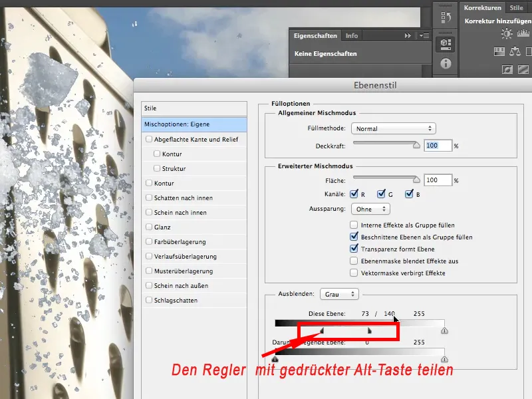Open the Stile tab in the panel

pyautogui.click(x=517, y=7)
